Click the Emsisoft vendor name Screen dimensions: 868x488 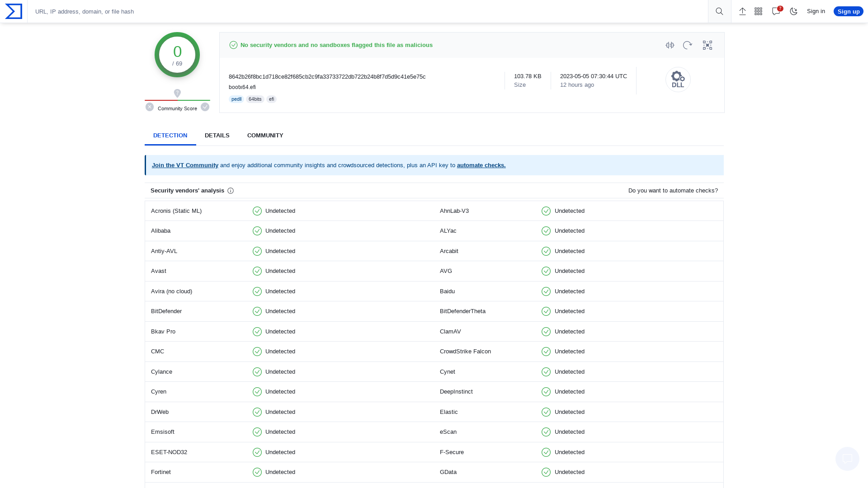tap(163, 432)
